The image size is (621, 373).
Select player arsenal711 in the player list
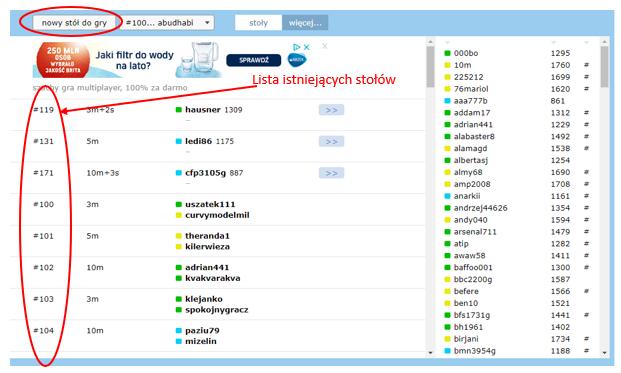coord(475,232)
